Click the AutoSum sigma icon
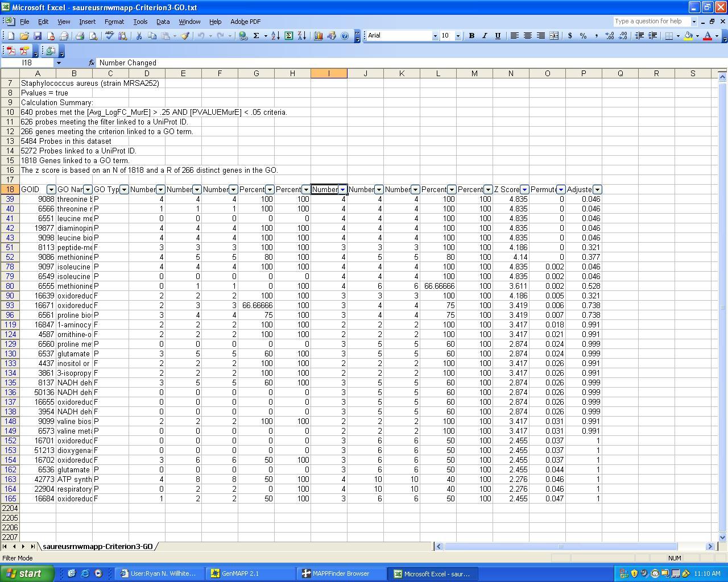This screenshot has height=582, width=728. [x=257, y=36]
